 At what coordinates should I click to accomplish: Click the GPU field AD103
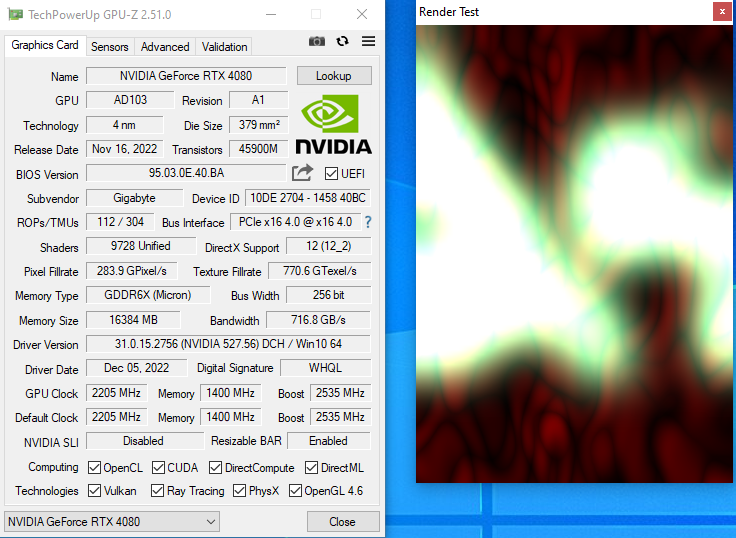(x=130, y=100)
